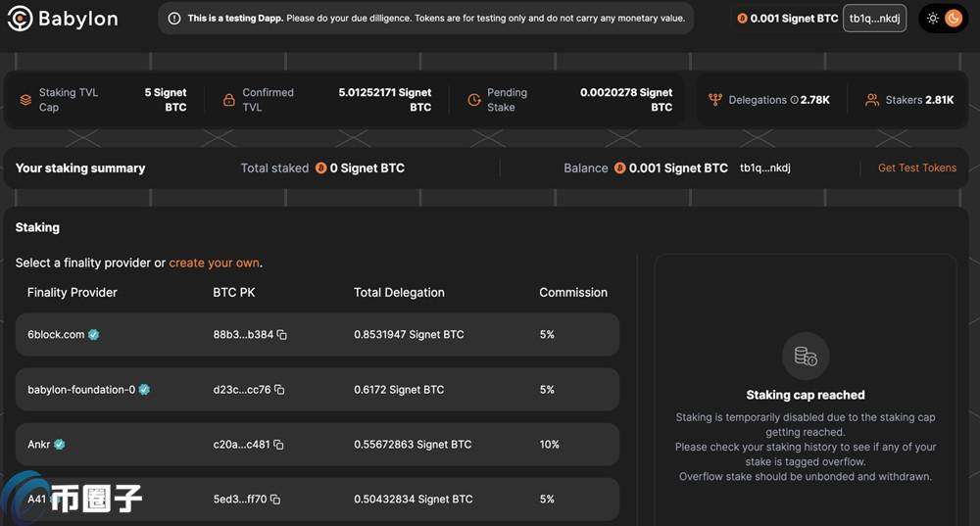Click the Total Delegation column header

(x=399, y=293)
